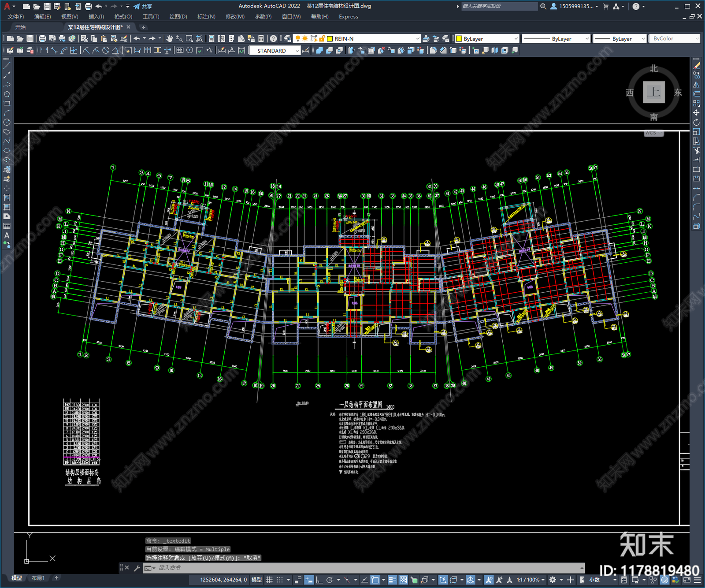Viewport: 705px width, 588px height.
Task: Click the Help question mark icon
Action: 274,39
